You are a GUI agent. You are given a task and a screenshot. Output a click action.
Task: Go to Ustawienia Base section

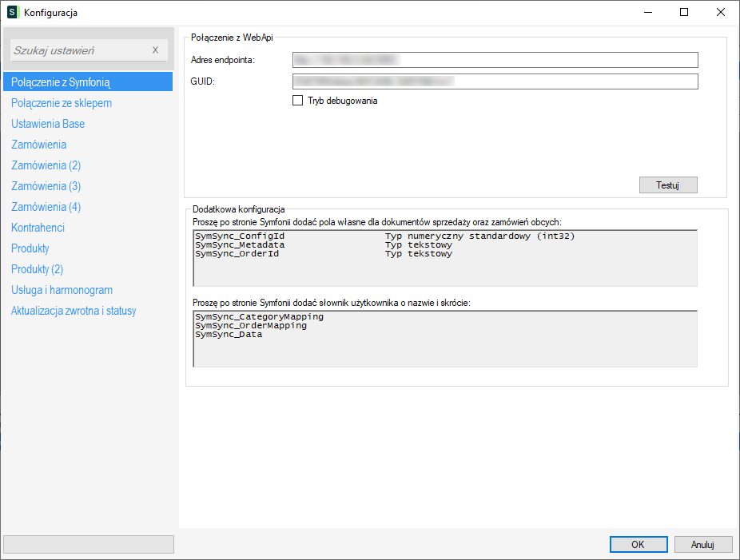(48, 124)
